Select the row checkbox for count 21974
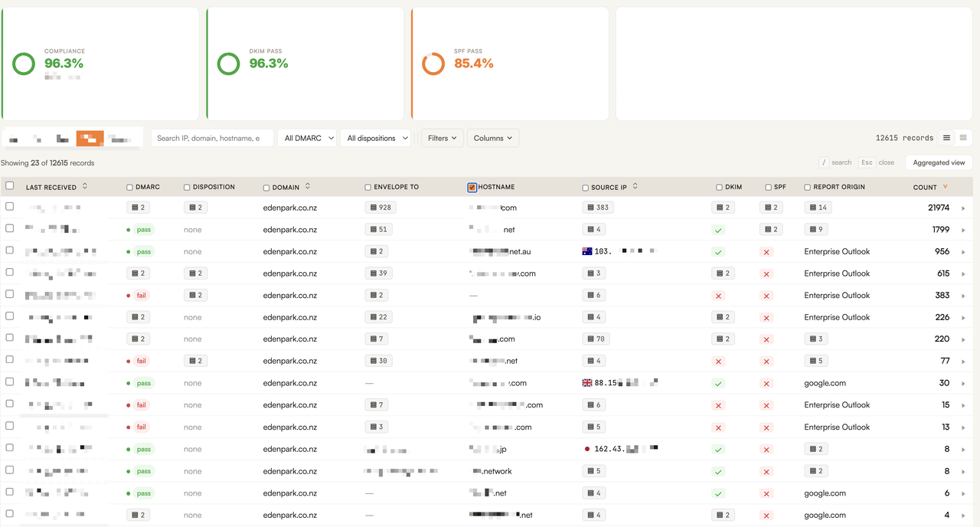 coord(10,206)
